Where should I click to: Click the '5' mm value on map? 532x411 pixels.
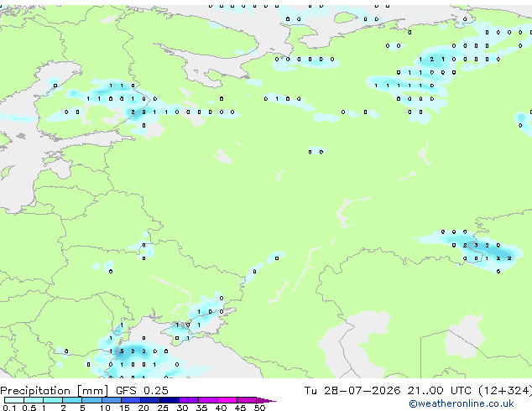[122, 351]
